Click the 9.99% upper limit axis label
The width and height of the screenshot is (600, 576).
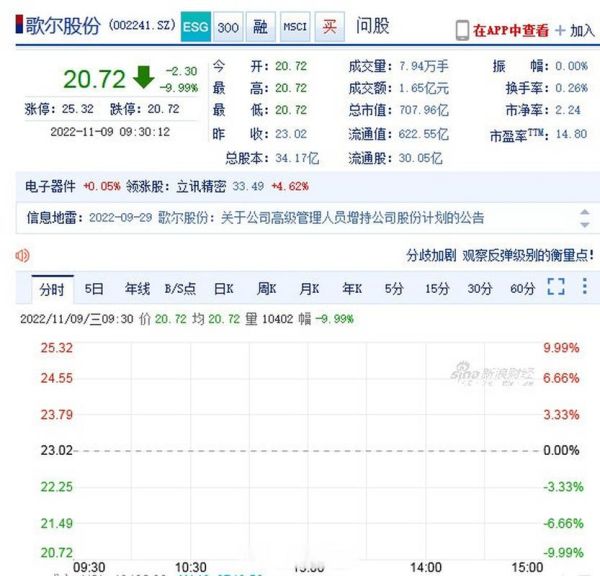point(561,348)
